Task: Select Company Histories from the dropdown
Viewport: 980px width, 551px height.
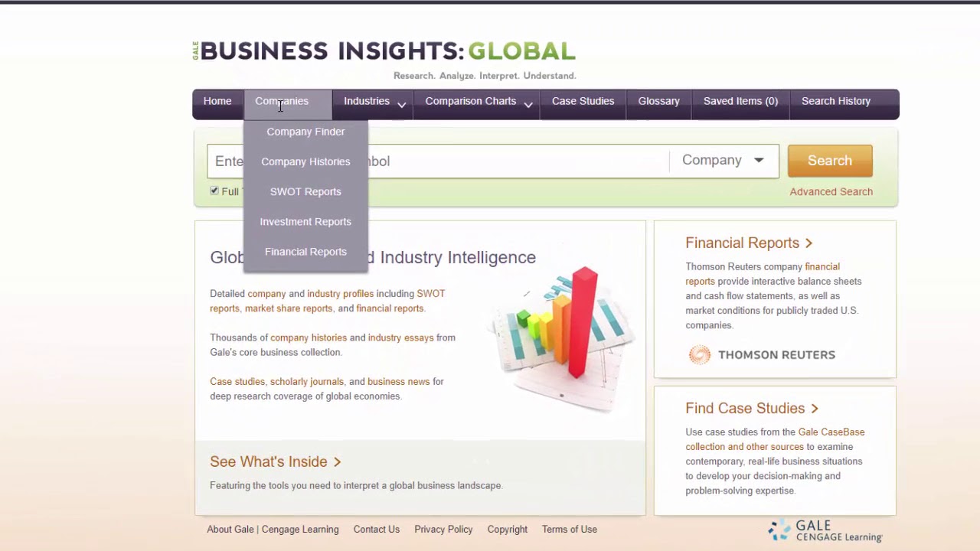Action: (x=305, y=161)
